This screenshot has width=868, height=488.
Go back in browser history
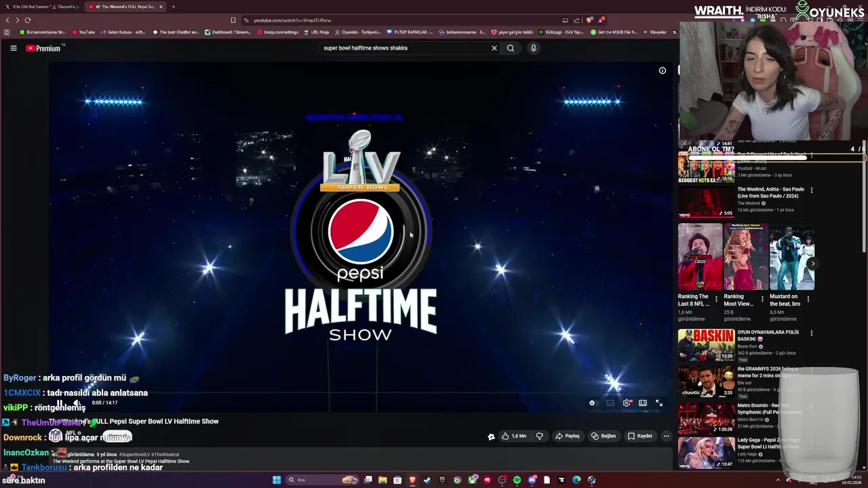point(7,20)
